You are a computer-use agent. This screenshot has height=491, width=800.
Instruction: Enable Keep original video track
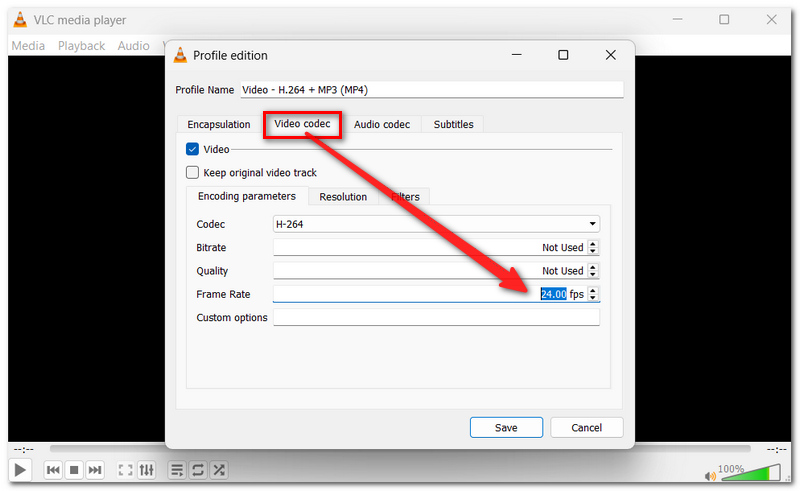click(192, 173)
